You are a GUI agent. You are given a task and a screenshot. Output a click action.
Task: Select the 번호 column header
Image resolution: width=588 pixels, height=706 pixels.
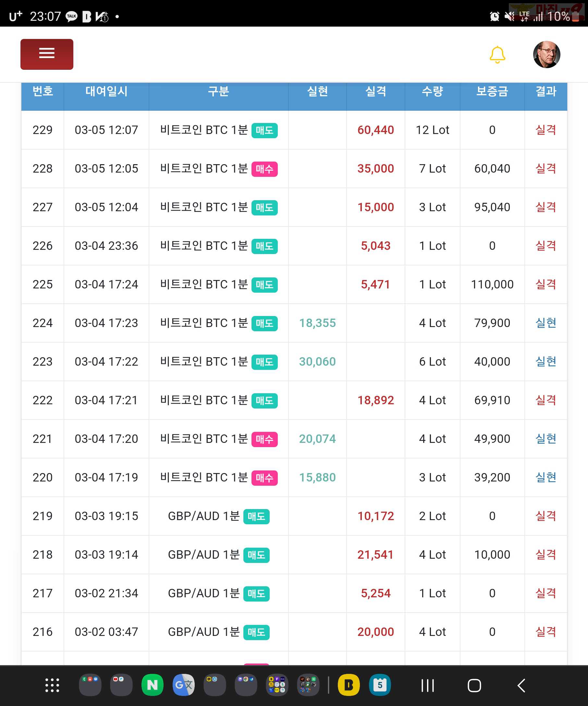point(43,91)
